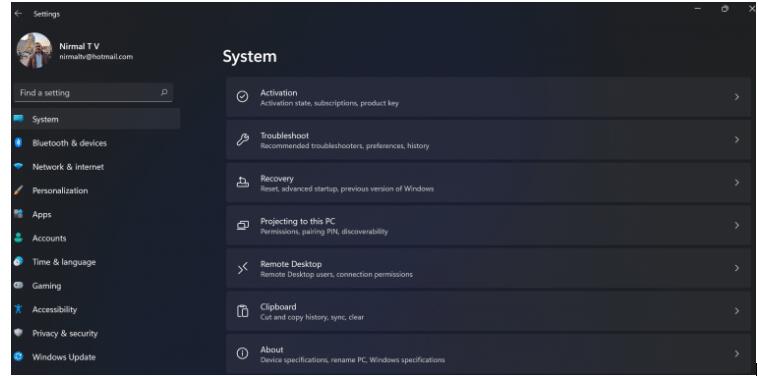Click the Clipboard icon

click(242, 311)
